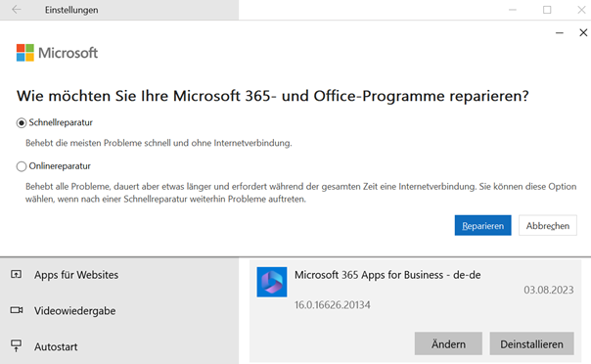Click the Microsoft 365 app icon

click(x=272, y=282)
